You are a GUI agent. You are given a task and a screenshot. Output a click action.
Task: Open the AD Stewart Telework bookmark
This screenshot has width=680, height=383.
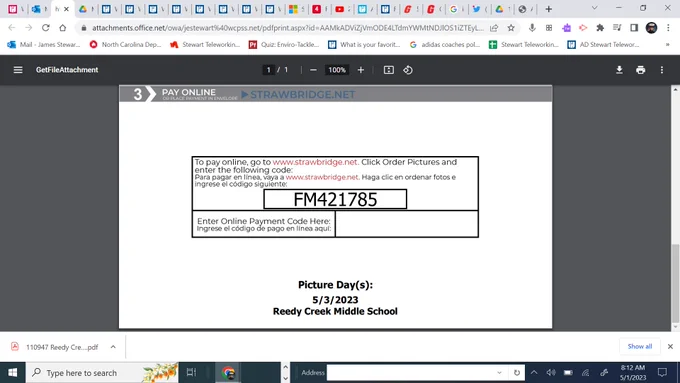[604, 45]
